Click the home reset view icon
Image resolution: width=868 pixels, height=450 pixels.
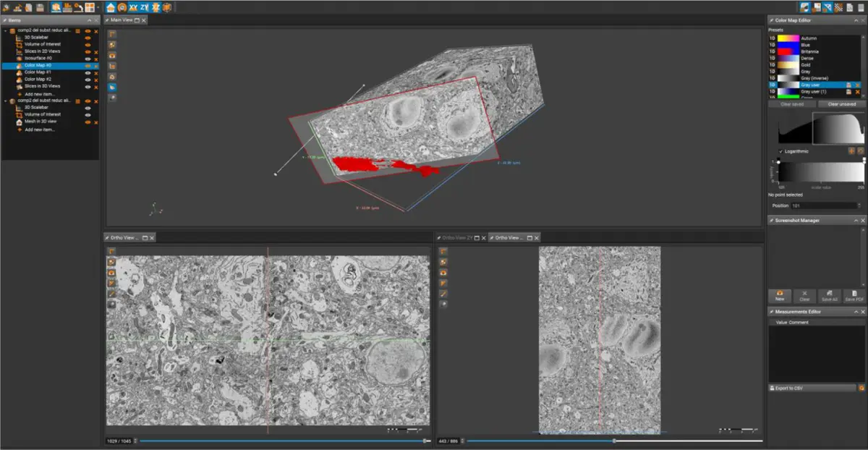click(x=111, y=7)
